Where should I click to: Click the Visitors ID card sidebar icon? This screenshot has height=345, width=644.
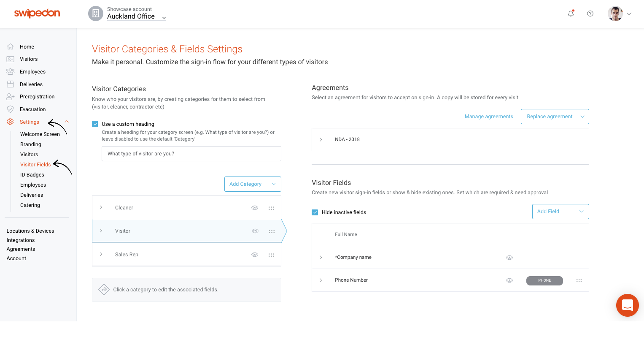click(11, 59)
